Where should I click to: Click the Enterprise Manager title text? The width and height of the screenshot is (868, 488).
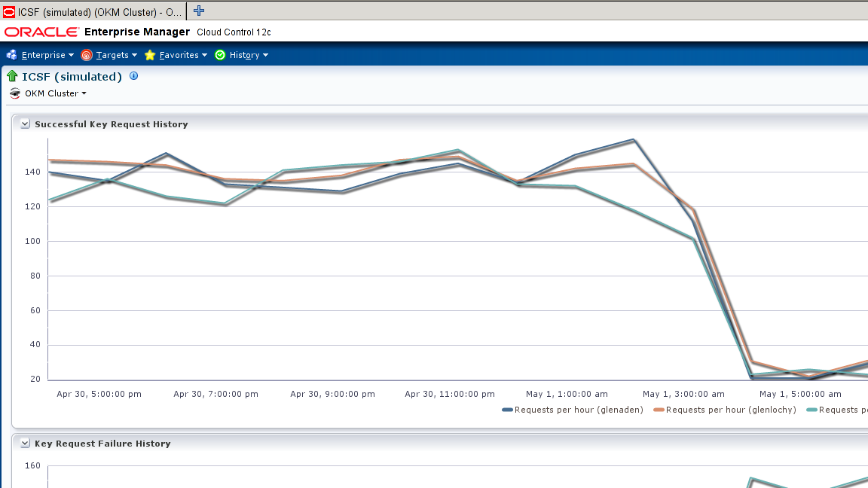point(137,32)
